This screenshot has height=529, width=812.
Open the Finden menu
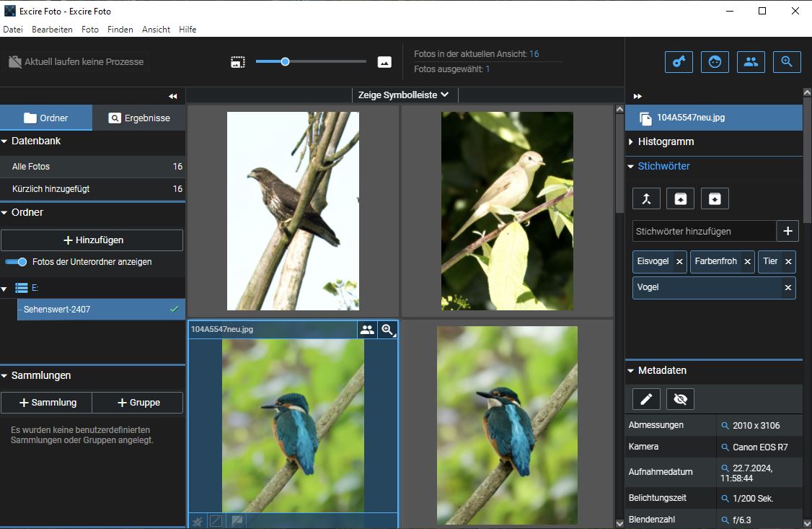coord(120,30)
